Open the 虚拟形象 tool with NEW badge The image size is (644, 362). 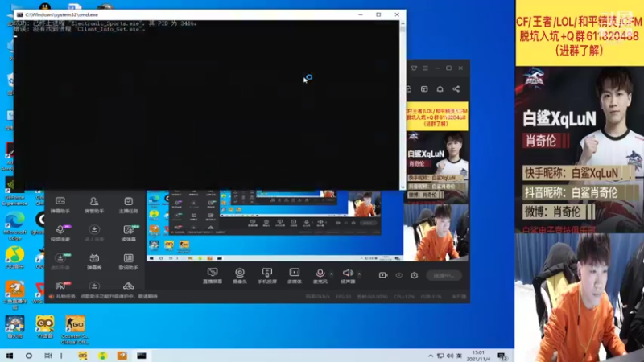pos(60,261)
